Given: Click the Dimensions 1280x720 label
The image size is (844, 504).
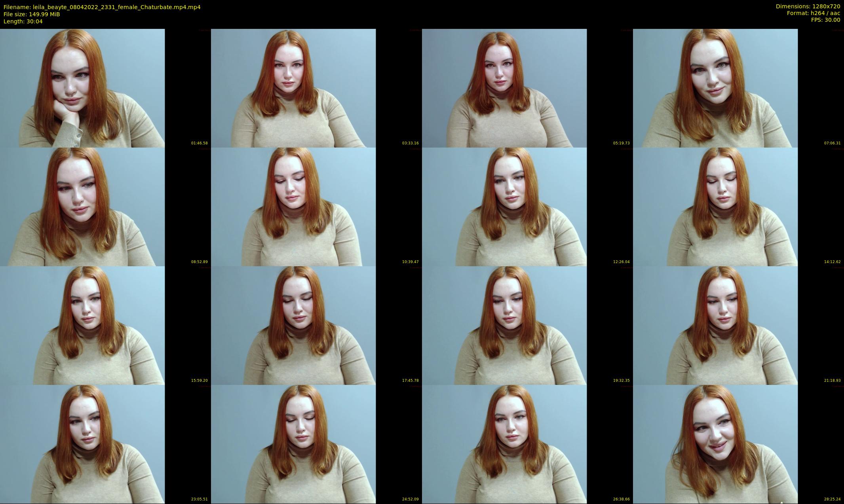Looking at the screenshot, I should (x=808, y=6).
